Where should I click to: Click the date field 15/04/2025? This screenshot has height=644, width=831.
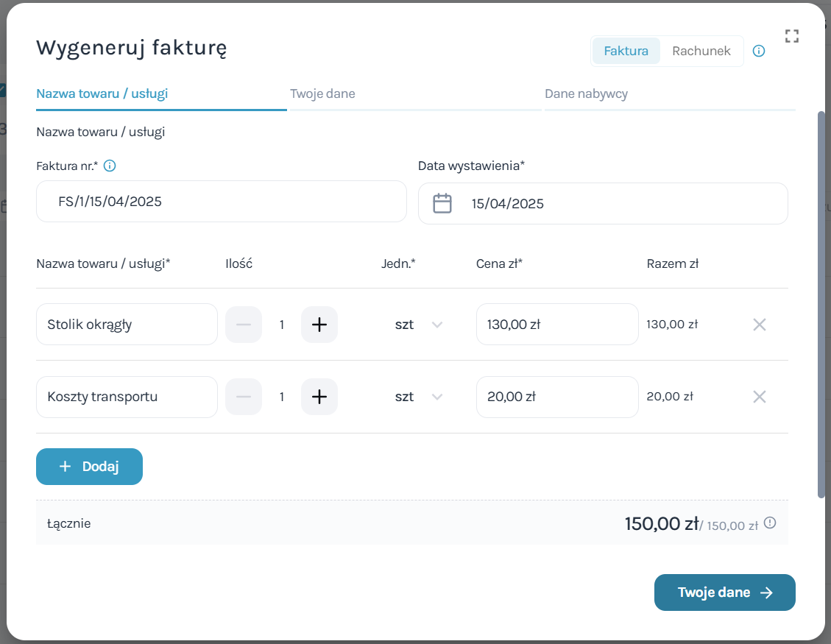(603, 204)
